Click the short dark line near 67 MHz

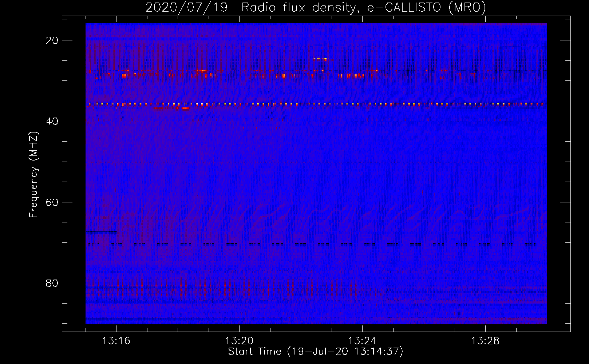[102, 232]
